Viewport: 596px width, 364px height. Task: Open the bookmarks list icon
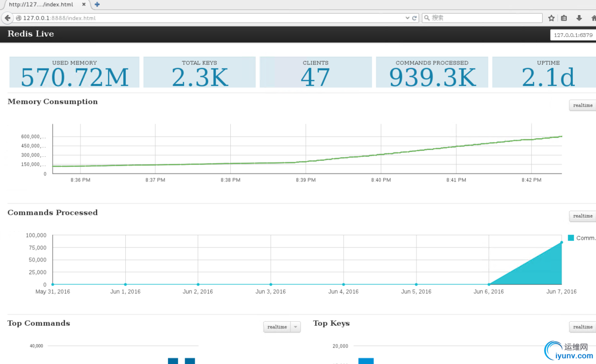[x=564, y=18]
